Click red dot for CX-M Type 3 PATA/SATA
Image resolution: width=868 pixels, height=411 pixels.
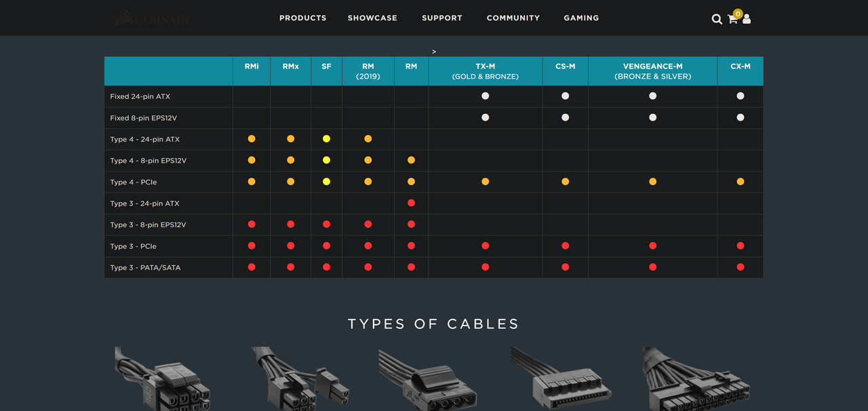[741, 267]
